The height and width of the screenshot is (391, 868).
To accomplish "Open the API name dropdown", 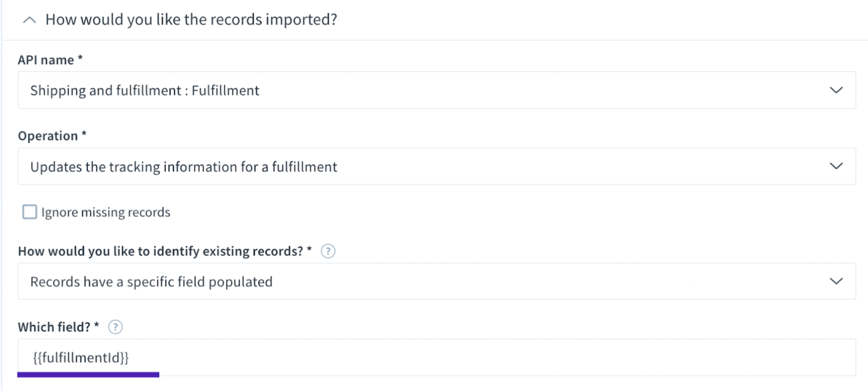I will tap(437, 90).
